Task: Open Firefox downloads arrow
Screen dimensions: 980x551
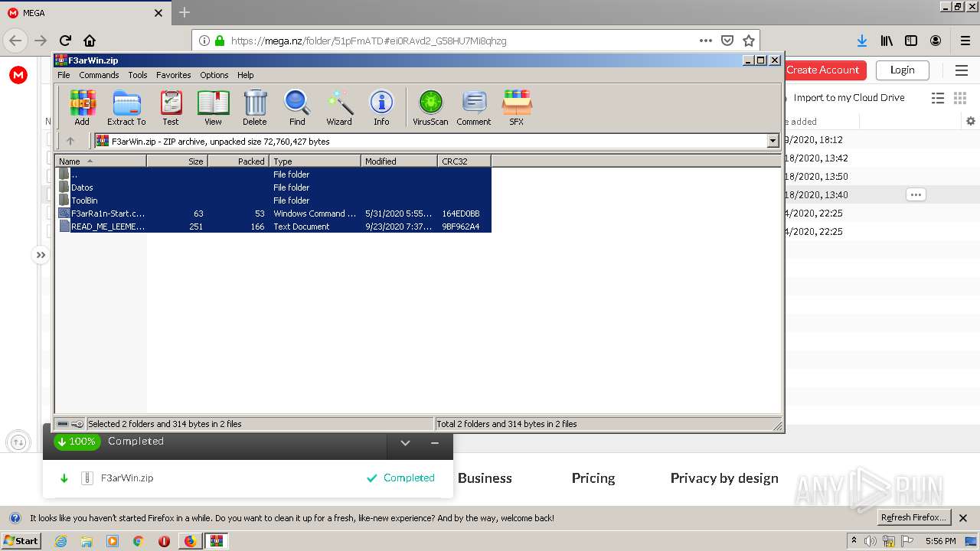Action: point(862,41)
